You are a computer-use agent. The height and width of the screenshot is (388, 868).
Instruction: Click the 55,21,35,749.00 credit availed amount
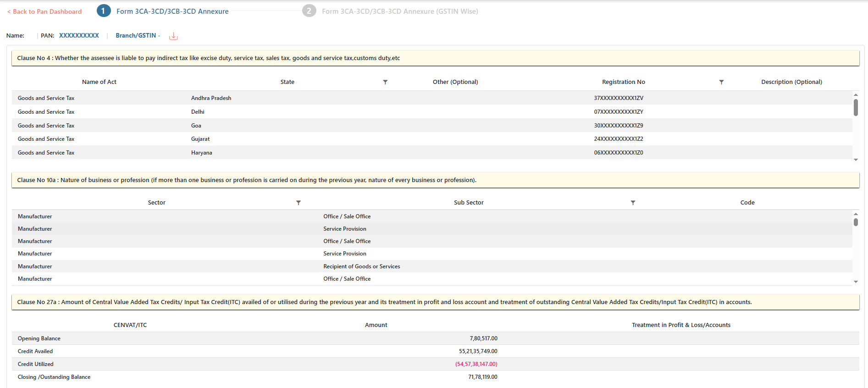[x=478, y=351]
